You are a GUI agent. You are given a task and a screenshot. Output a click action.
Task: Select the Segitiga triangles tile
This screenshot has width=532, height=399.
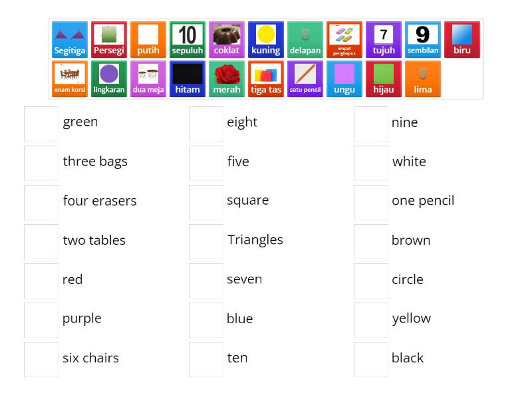(70, 40)
